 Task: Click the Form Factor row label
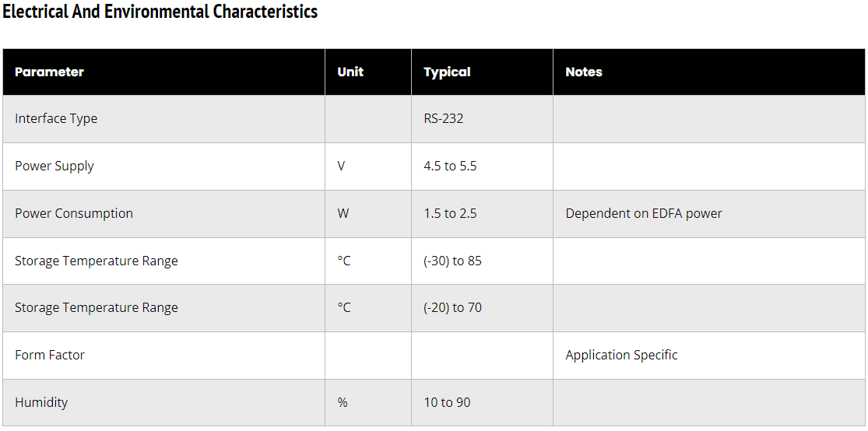(x=50, y=355)
